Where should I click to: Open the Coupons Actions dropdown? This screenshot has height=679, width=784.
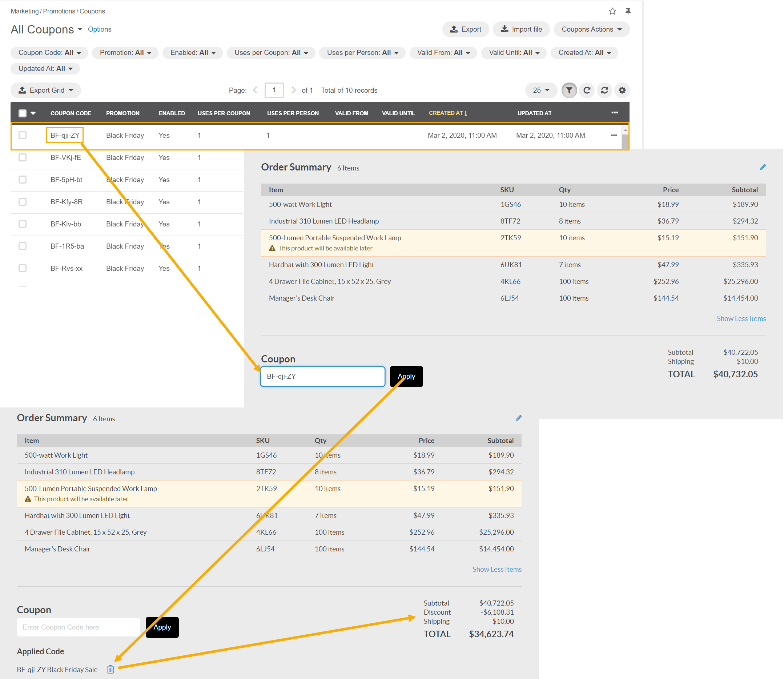[591, 29]
